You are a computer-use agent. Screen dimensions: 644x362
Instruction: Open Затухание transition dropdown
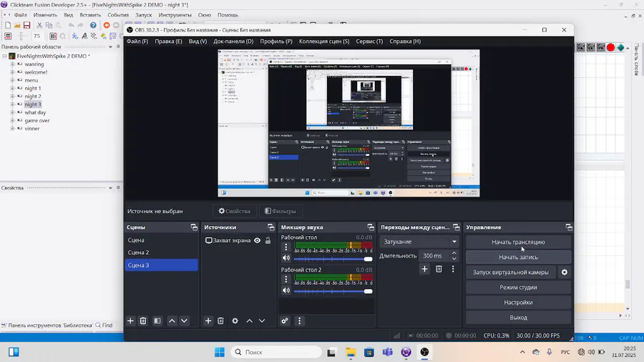[x=419, y=242]
